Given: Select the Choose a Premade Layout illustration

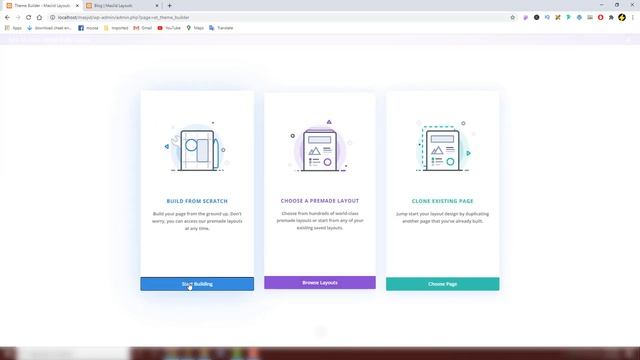Looking at the screenshot, I should point(320,146).
